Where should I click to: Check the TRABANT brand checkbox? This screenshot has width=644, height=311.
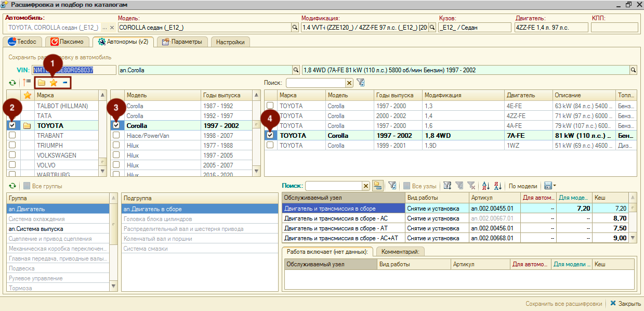point(12,135)
